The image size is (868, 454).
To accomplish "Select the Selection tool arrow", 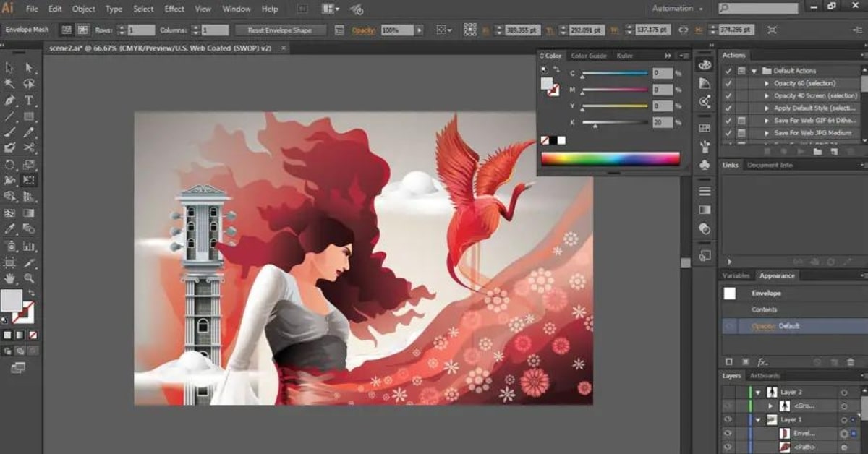I will [10, 67].
